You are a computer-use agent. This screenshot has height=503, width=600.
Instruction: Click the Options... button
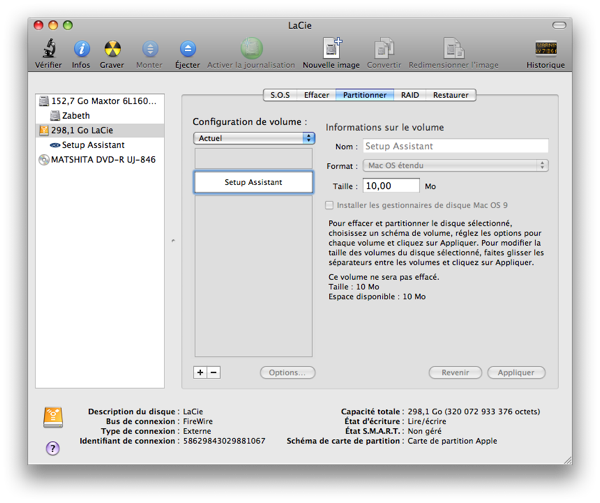287,373
